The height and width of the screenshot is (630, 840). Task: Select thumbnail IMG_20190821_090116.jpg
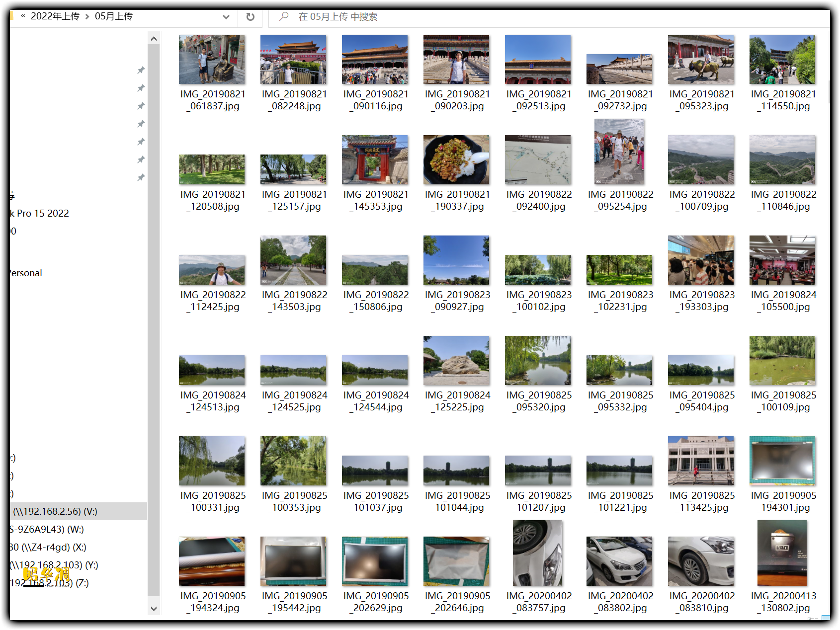pyautogui.click(x=375, y=59)
